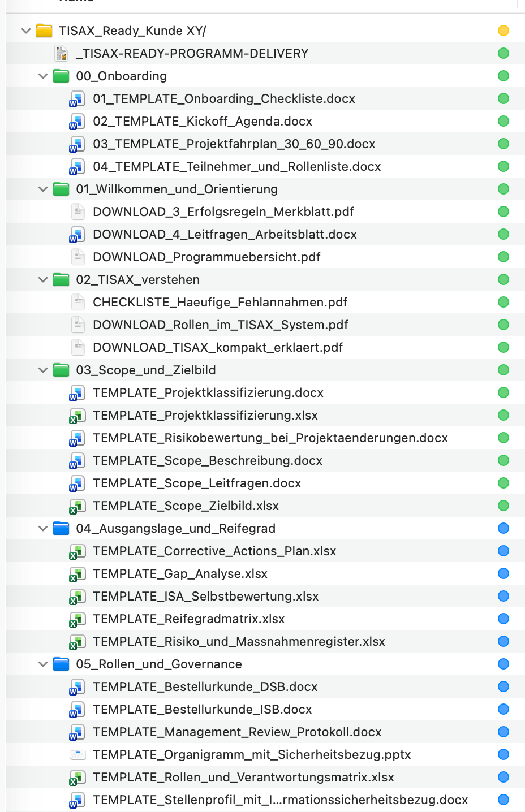Click the Excel icon of TEMPLATE_Projektklassifizierung.xlsx
Image resolution: width=525 pixels, height=812 pixels.
click(77, 416)
